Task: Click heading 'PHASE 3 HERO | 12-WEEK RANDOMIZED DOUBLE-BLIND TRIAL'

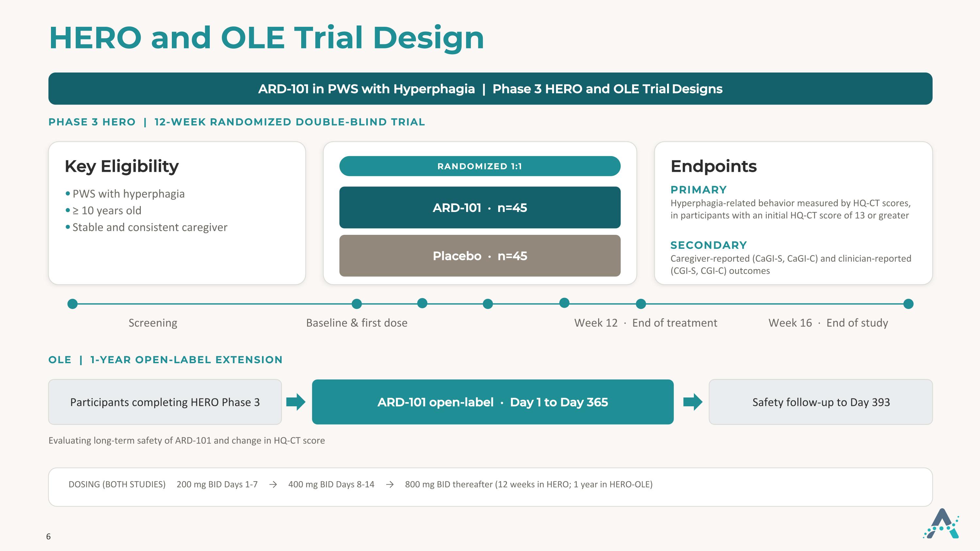Action: (237, 122)
